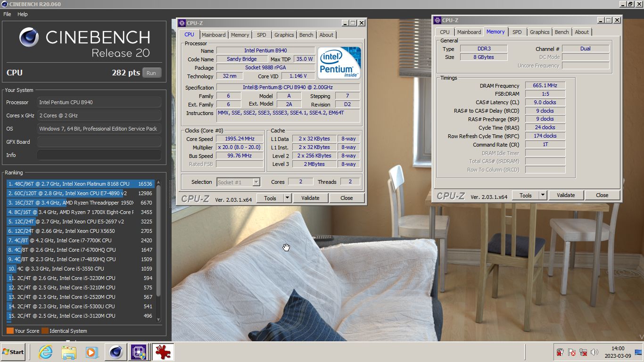Image resolution: width=644 pixels, height=362 pixels.
Task: Select Memory tab in CPU-Z CPU window
Action: [240, 35]
